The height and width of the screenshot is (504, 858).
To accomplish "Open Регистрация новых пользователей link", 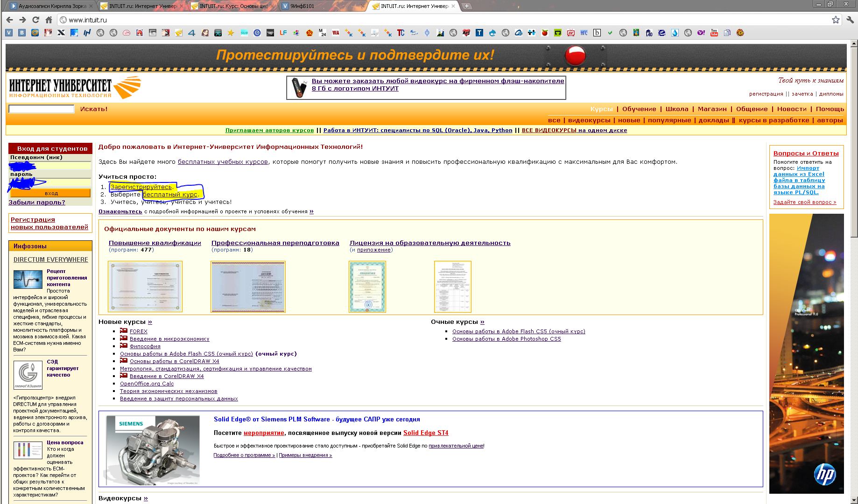I will [49, 224].
